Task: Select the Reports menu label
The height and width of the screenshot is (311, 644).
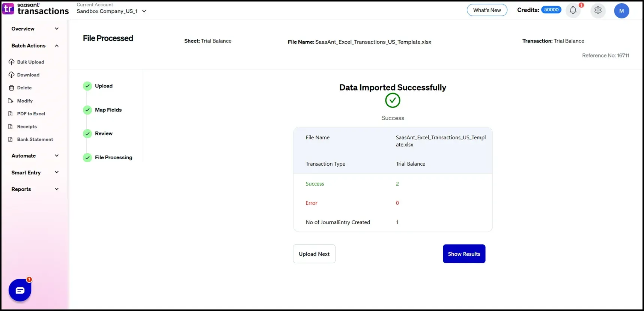Action: coord(21,189)
